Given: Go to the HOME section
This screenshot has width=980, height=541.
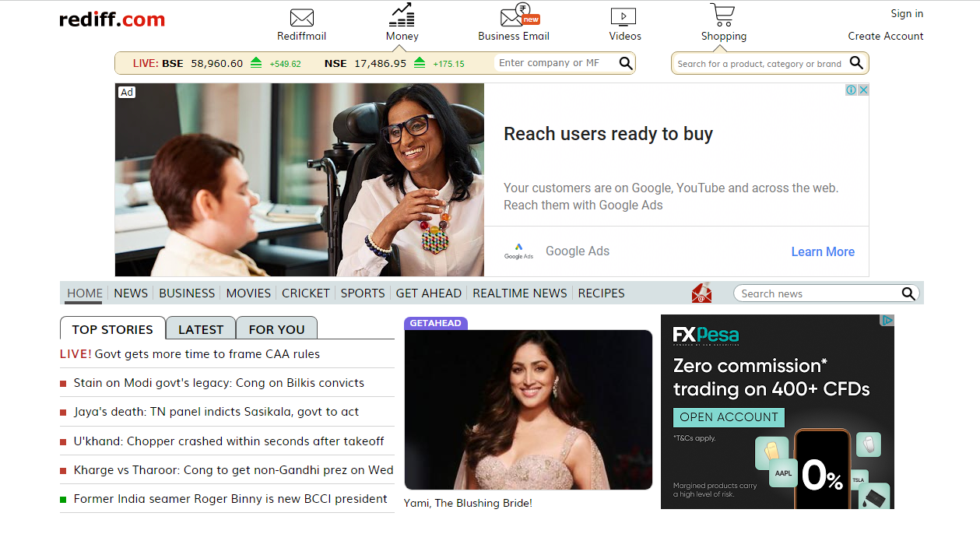Looking at the screenshot, I should (85, 293).
